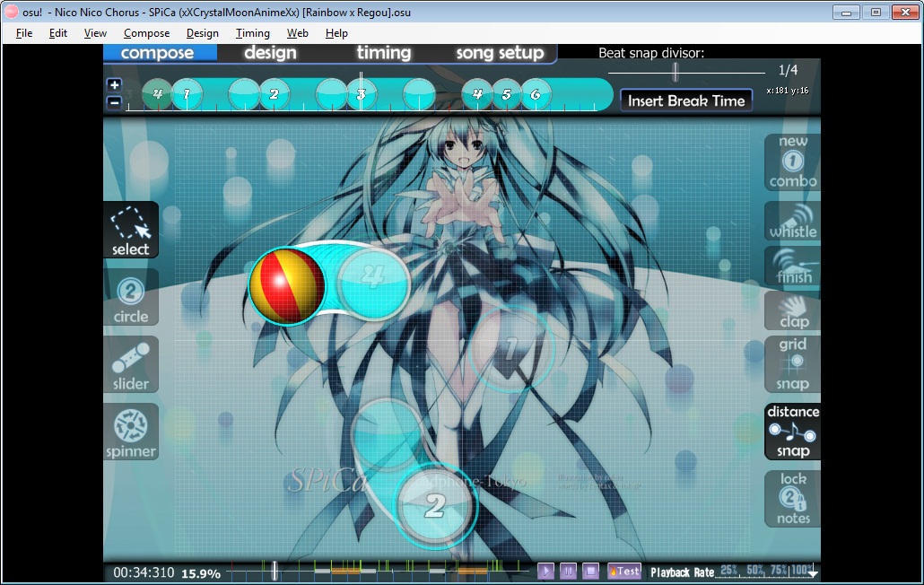Pause the song playback

tap(568, 571)
